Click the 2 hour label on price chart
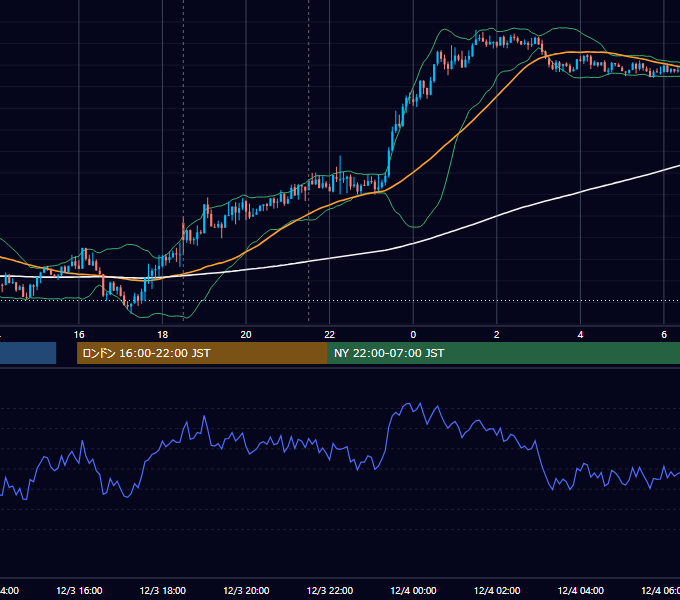Screen dimensions: 680x600 point(497,335)
